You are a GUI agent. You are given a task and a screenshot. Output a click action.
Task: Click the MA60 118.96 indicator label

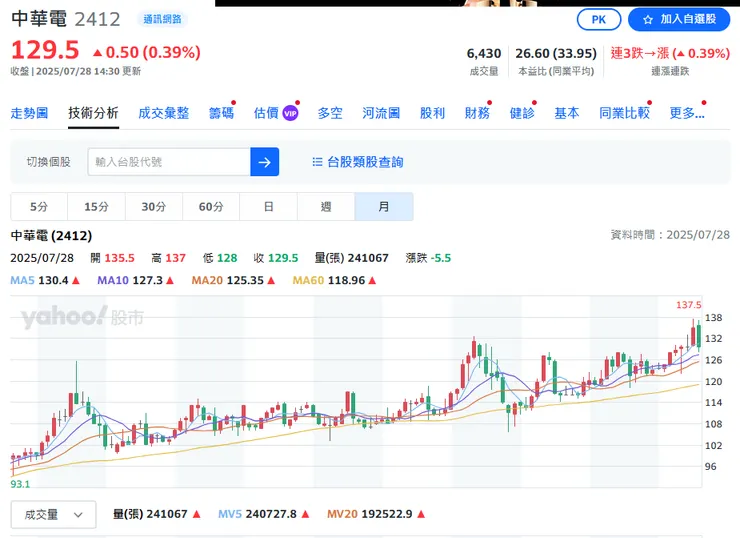[334, 280]
